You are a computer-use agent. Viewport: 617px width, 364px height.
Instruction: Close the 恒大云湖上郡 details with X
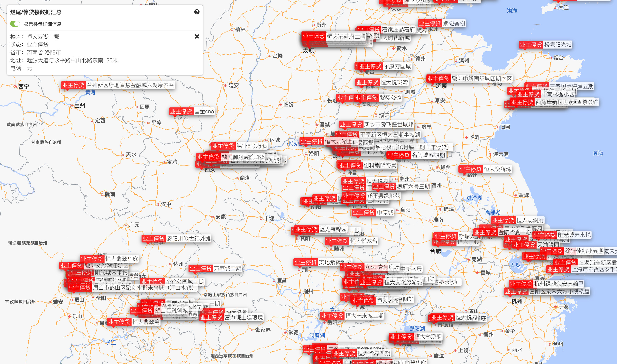197,37
